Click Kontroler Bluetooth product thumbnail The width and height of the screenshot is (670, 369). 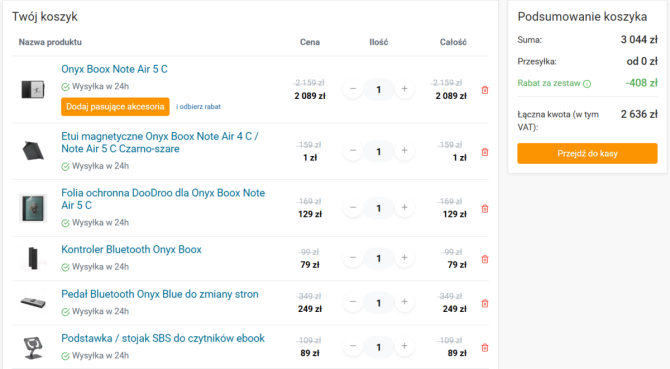[33, 258]
